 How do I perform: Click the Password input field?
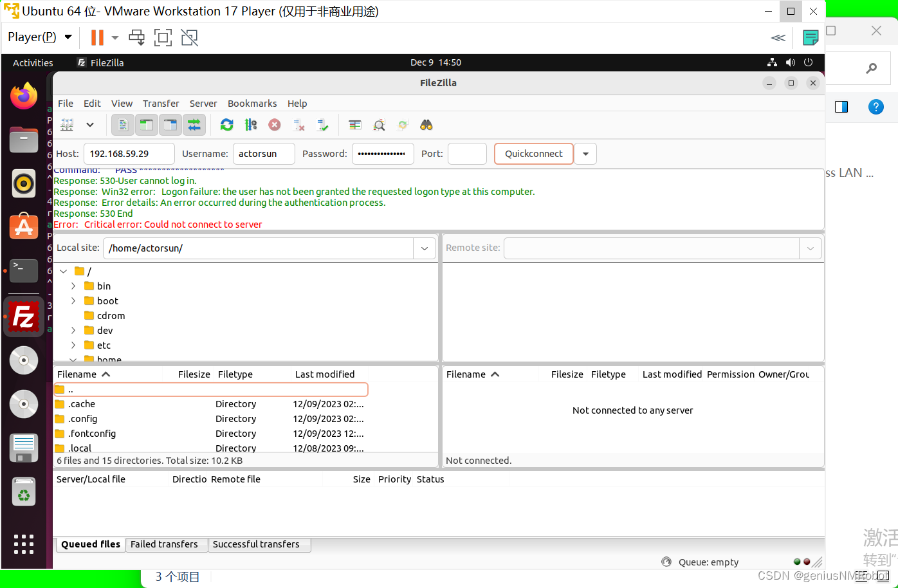(x=383, y=154)
